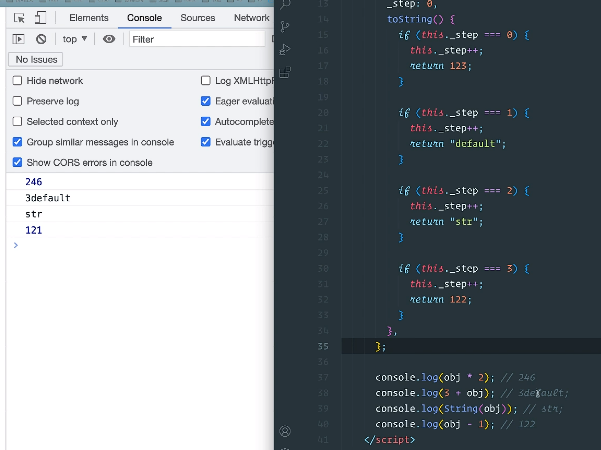Select the Console tab
Viewport: 601px width, 450px height.
(x=145, y=18)
